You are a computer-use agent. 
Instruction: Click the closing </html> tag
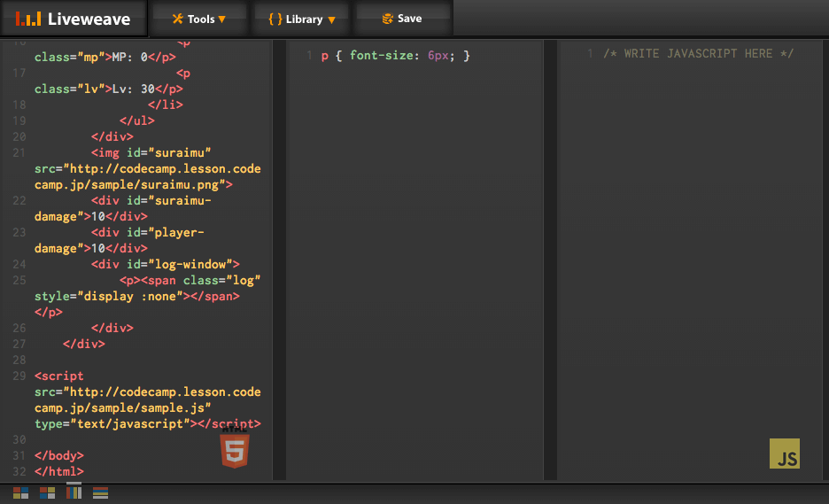[x=59, y=472]
